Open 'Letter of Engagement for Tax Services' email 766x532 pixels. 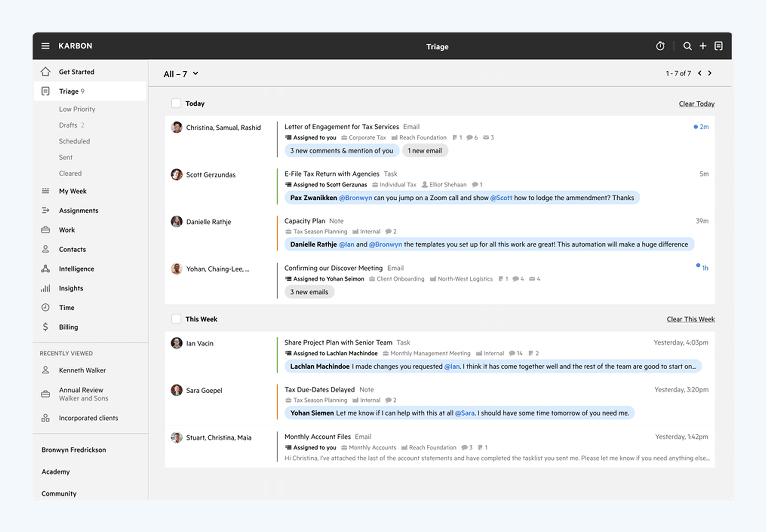click(342, 127)
